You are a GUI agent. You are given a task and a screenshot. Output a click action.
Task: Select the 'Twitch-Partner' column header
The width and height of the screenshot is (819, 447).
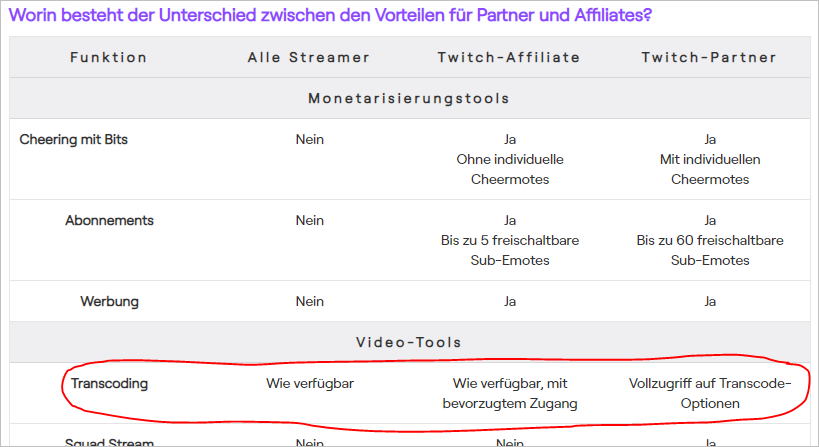709,57
